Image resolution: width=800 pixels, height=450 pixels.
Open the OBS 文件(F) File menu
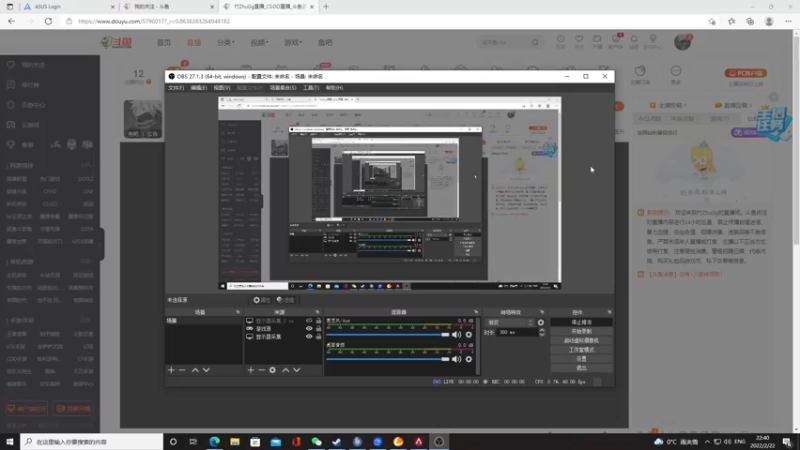tap(176, 88)
